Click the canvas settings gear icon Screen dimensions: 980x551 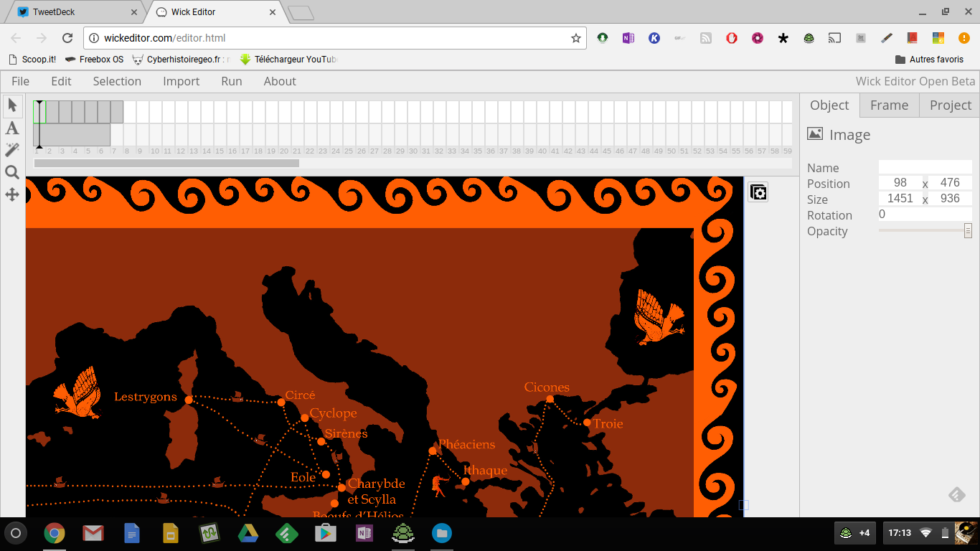tap(758, 192)
